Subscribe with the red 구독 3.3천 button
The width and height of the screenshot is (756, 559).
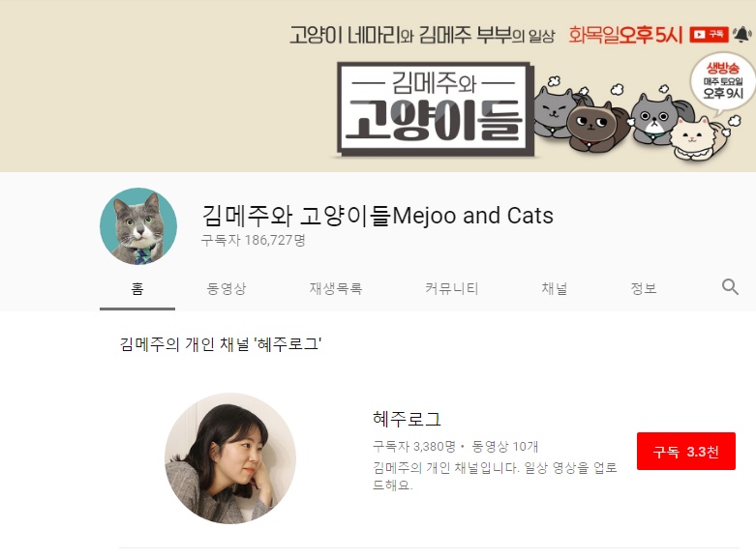tap(686, 451)
